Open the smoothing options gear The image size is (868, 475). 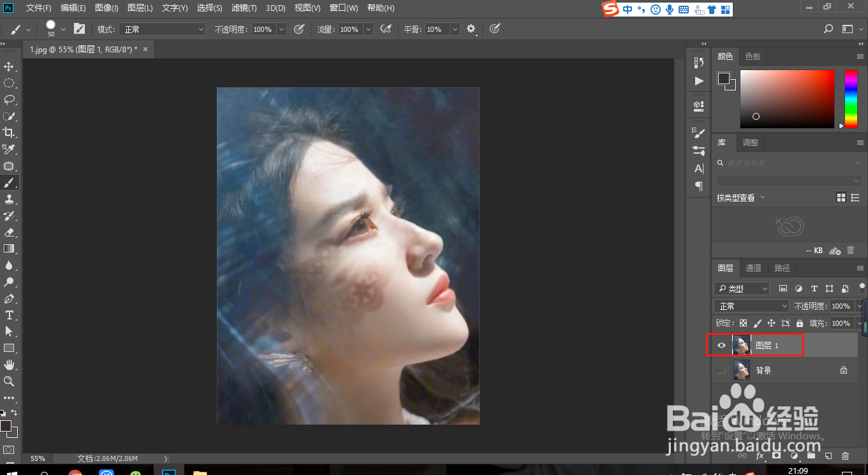(x=471, y=29)
